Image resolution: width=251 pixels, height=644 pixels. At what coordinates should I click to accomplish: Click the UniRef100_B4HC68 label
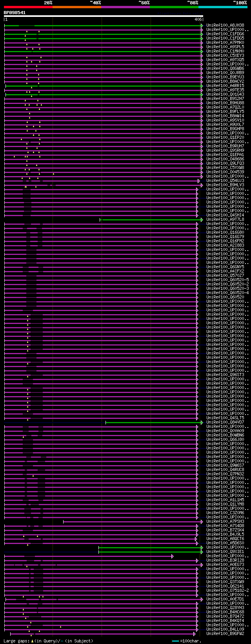point(225,612)
